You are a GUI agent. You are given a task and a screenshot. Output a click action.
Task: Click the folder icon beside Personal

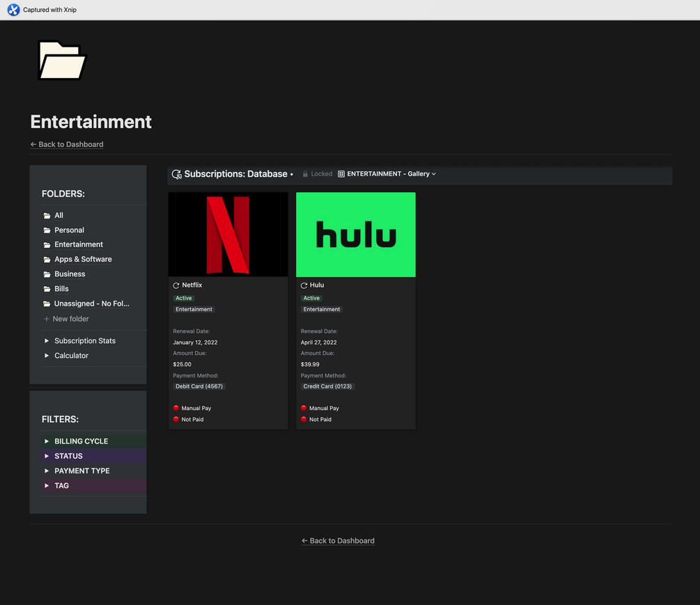click(47, 230)
